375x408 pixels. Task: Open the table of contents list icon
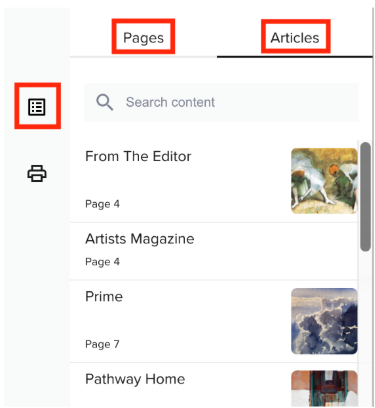point(37,107)
